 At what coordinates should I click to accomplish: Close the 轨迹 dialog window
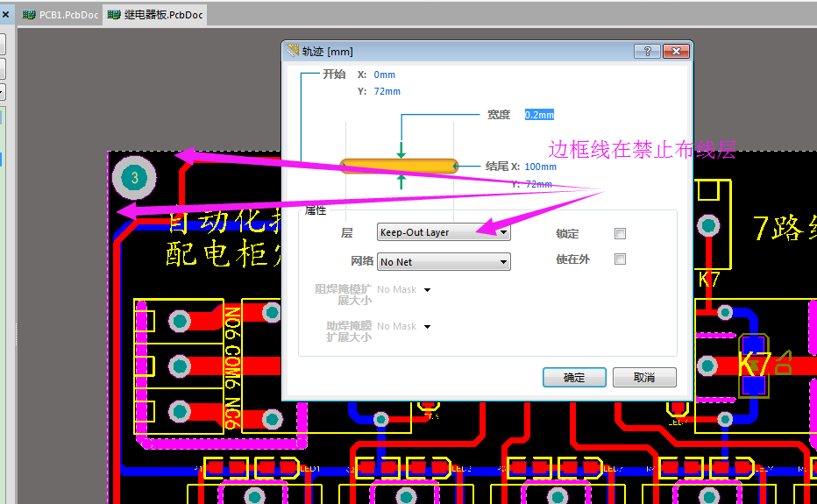click(676, 51)
